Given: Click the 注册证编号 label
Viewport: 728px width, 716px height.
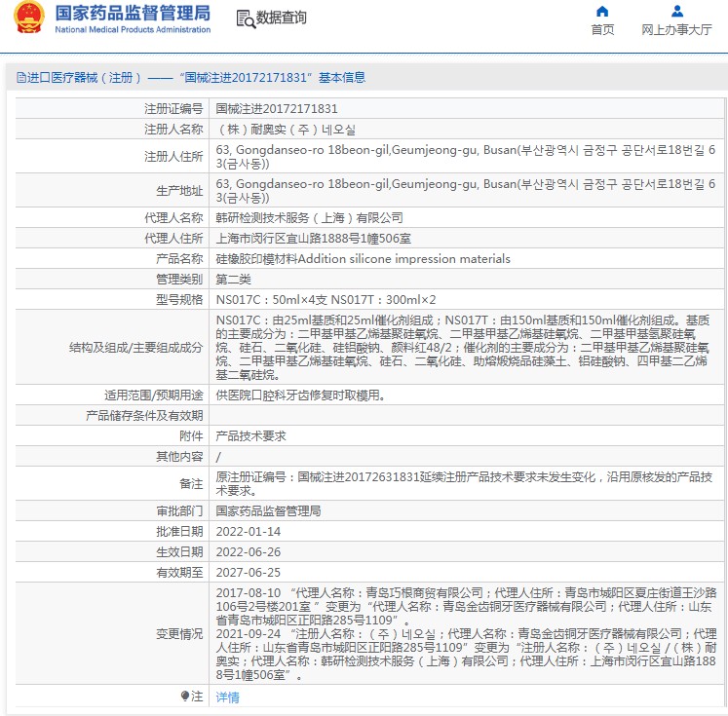Looking at the screenshot, I should coord(173,109).
